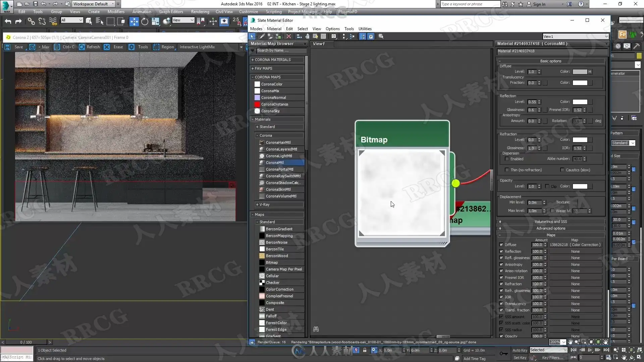Viewport: 644px width, 362px height.
Task: Click the red X delete selected icon
Action: pyautogui.click(x=288, y=36)
